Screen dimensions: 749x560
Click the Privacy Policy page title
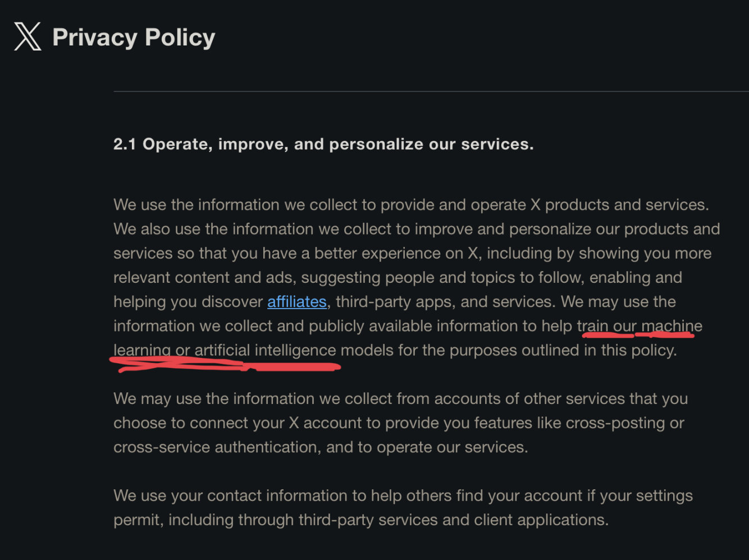tap(134, 38)
